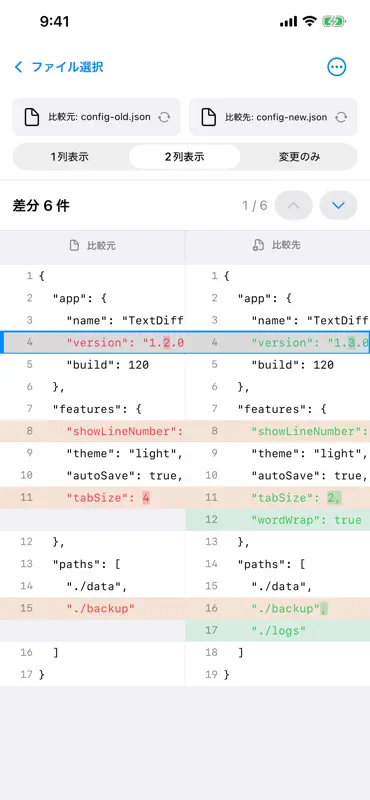Open the more options ellipsis menu
Screen dimensions: 370x800
(x=336, y=67)
